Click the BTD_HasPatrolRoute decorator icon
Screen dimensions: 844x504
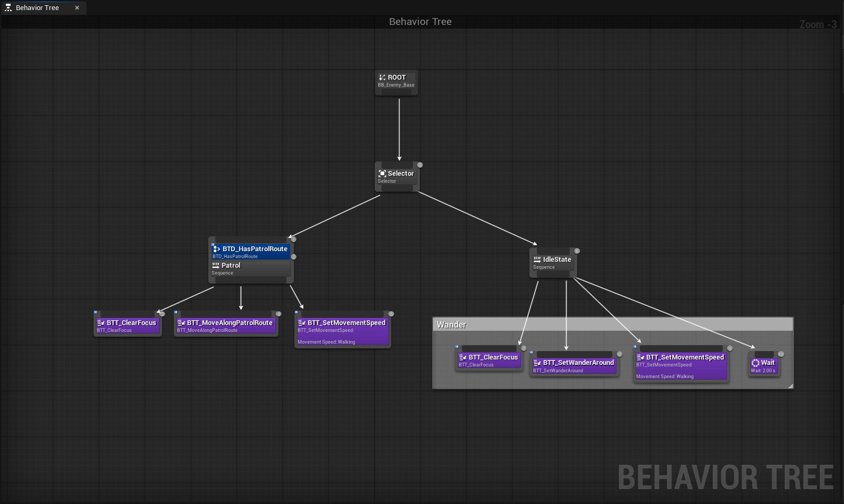pyautogui.click(x=216, y=249)
